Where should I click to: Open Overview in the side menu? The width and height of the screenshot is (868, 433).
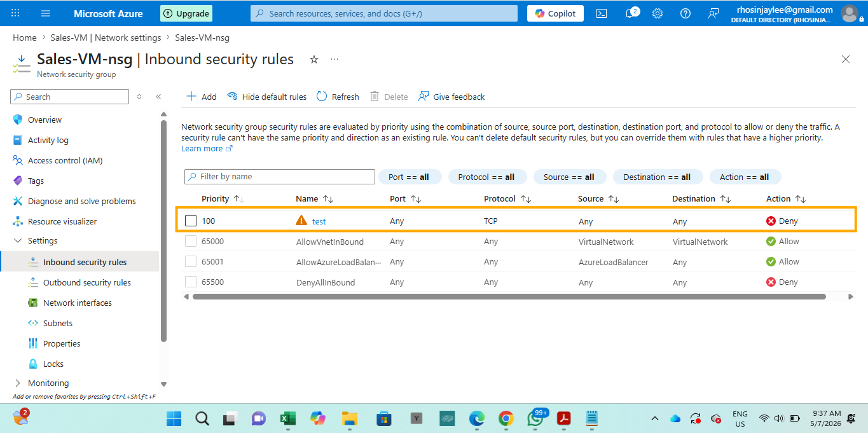[x=45, y=120]
